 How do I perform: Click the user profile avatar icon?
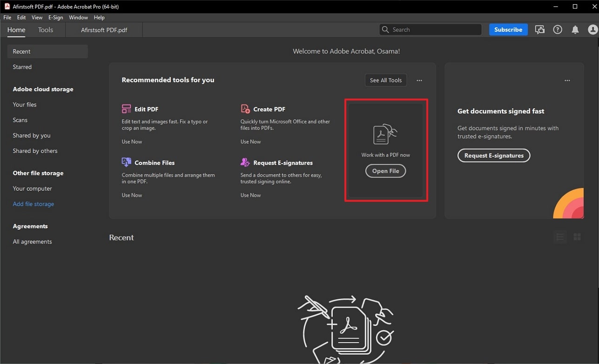point(592,30)
